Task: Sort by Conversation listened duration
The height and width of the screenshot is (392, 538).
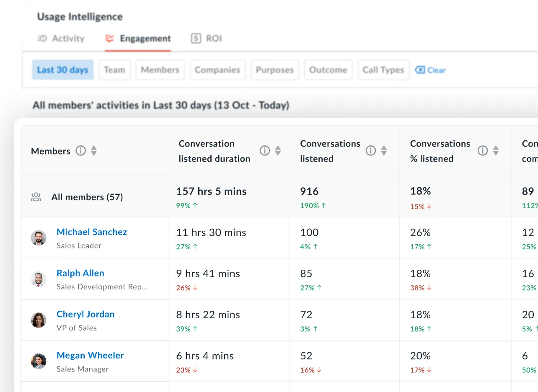Action: 278,151
